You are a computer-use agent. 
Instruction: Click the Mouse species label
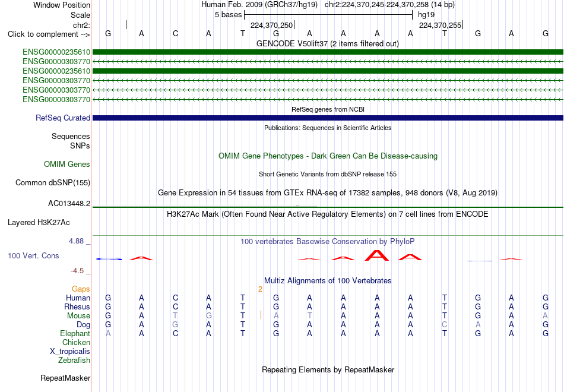[x=78, y=316]
